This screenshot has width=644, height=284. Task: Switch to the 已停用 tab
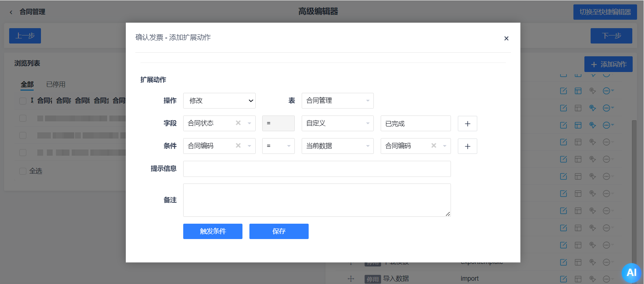coord(56,84)
